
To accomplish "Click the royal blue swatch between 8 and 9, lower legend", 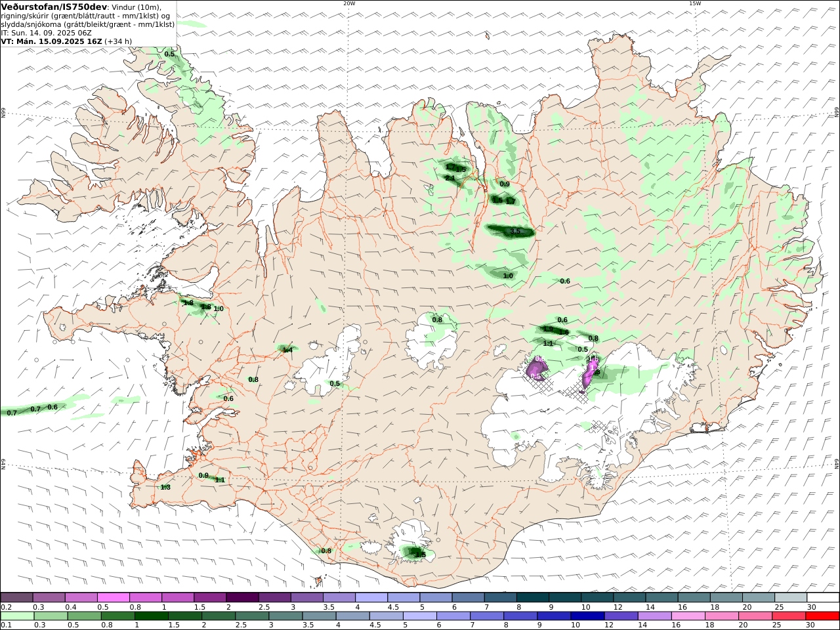I will coord(520,616).
